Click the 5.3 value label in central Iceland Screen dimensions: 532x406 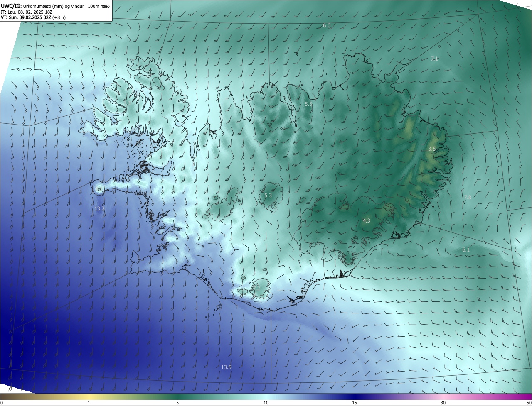(x=268, y=195)
